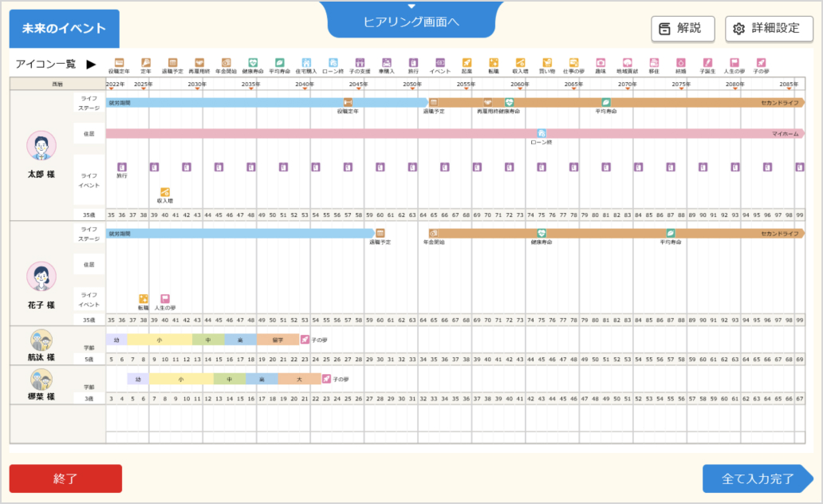Choose the 住宅購入 house icon

306,62
